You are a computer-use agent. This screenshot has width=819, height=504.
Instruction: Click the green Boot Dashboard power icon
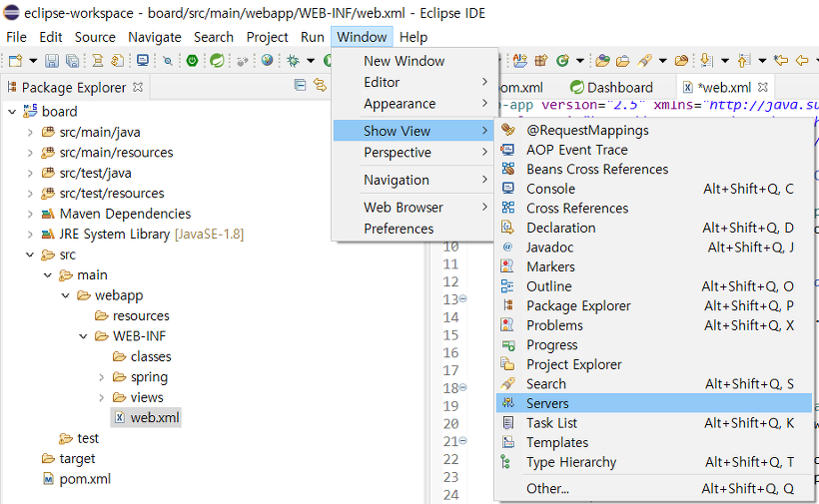pyautogui.click(x=192, y=61)
